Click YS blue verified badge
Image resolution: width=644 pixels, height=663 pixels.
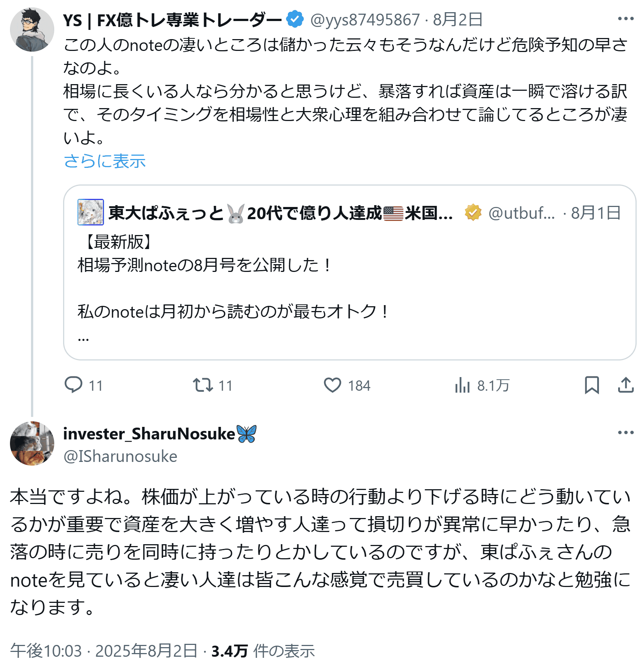[295, 19]
